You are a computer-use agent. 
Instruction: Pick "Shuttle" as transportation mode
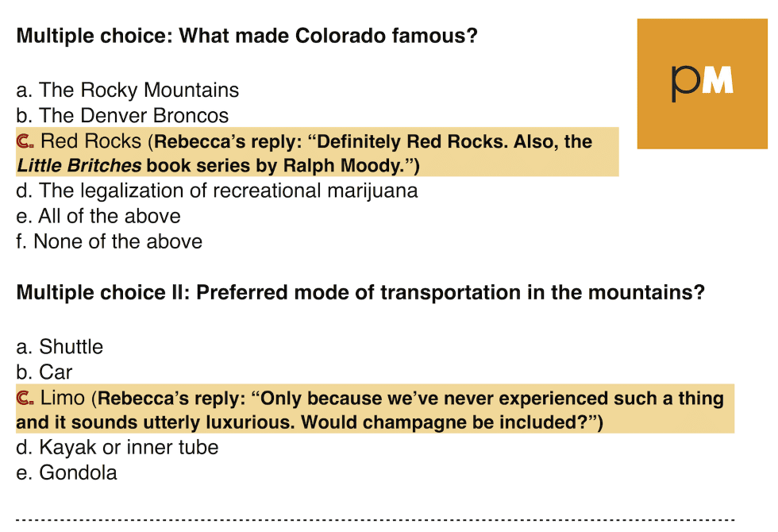point(60,347)
